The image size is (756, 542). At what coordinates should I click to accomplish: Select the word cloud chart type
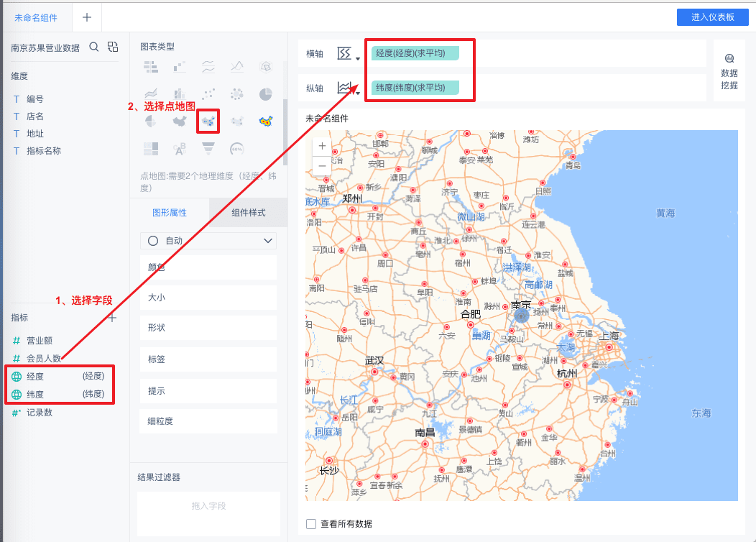point(180,149)
